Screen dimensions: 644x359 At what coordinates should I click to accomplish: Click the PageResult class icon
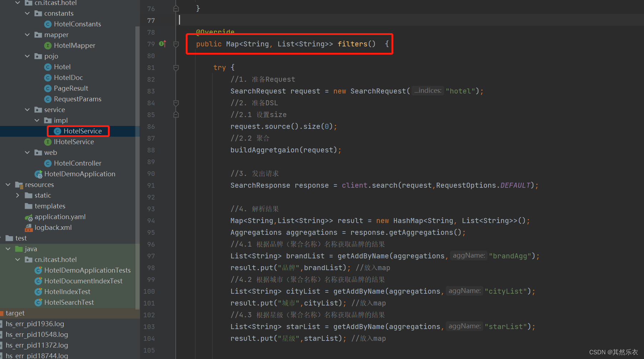pyautogui.click(x=48, y=88)
